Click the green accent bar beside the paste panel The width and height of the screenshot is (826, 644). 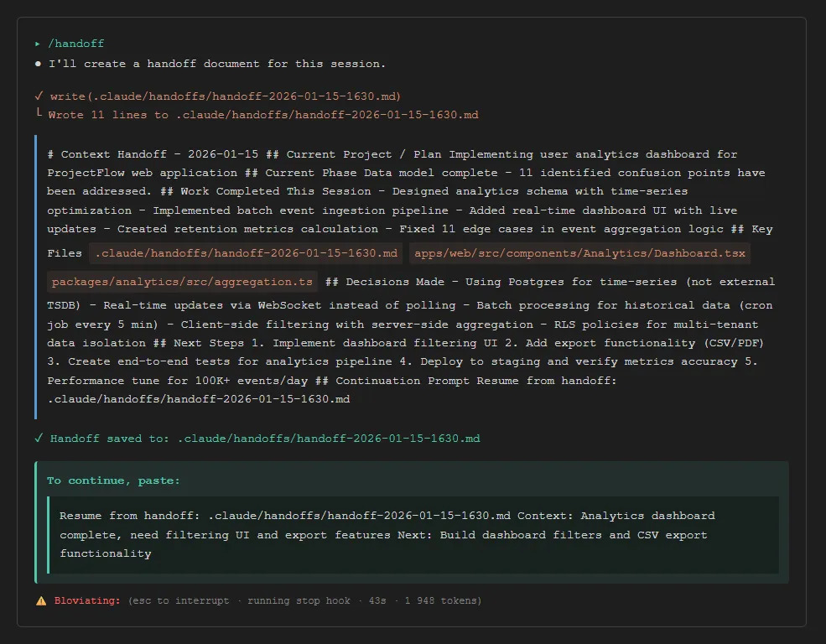[x=35, y=522]
